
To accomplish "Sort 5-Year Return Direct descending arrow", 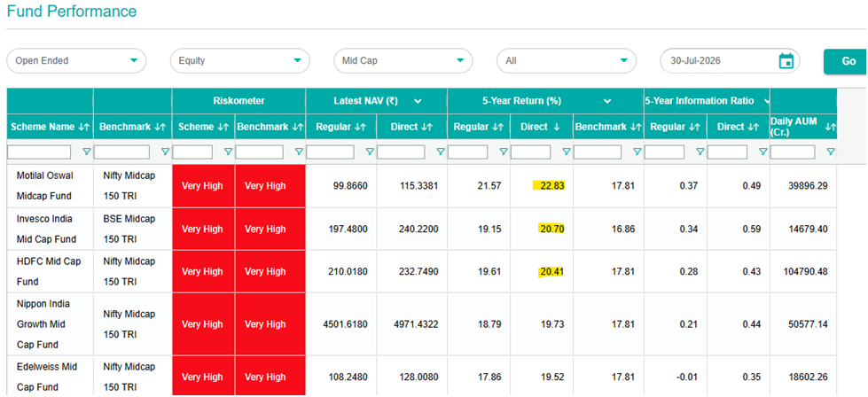I will tap(556, 128).
